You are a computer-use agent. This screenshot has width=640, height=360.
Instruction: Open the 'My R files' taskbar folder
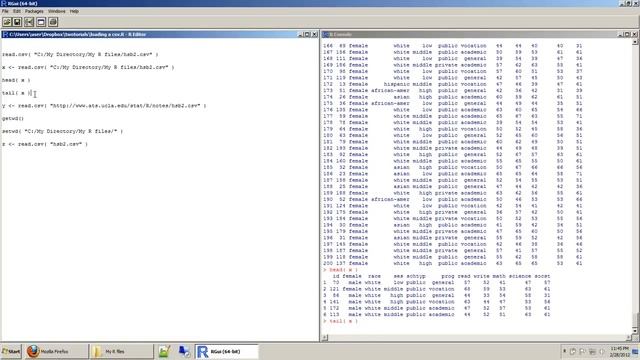[121, 351]
